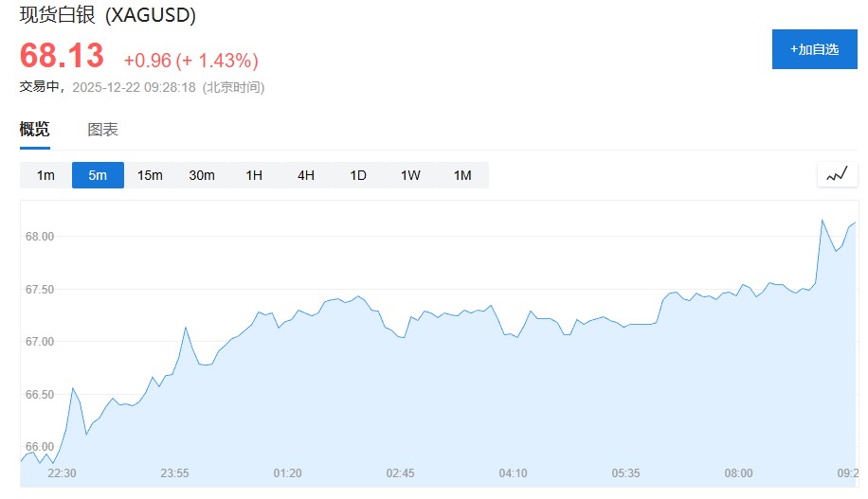Click the +加自选 watchlist button
Screen dimensions: 868x499
coord(814,49)
